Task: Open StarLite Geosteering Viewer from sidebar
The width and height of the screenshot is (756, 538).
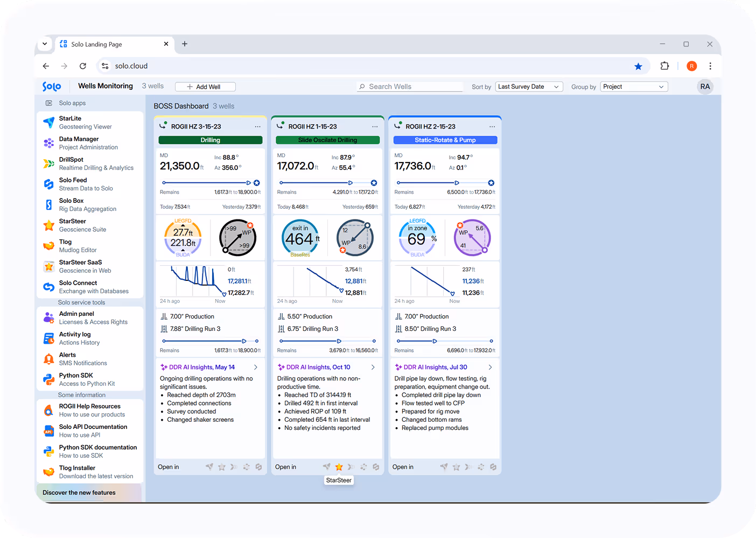Action: tap(89, 123)
